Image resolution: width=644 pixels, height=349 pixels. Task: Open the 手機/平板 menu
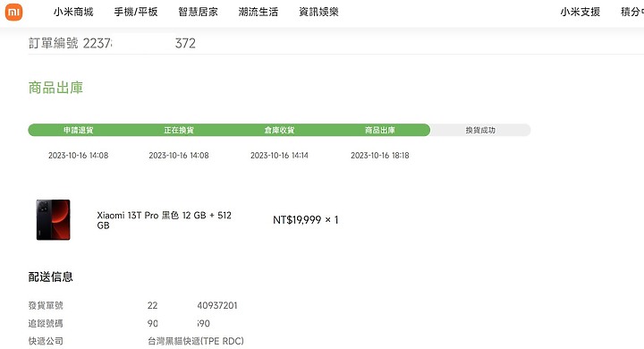(x=136, y=12)
